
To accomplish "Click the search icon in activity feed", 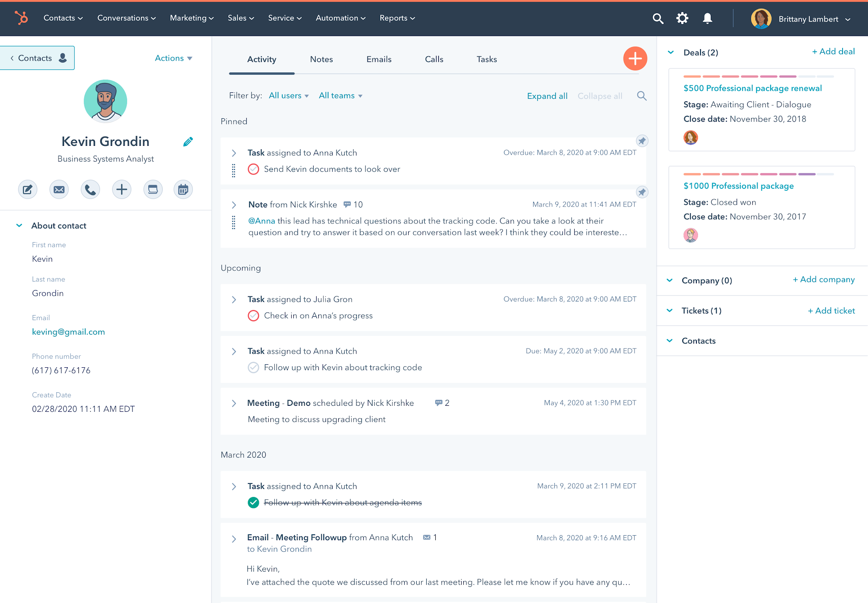I will click(641, 96).
